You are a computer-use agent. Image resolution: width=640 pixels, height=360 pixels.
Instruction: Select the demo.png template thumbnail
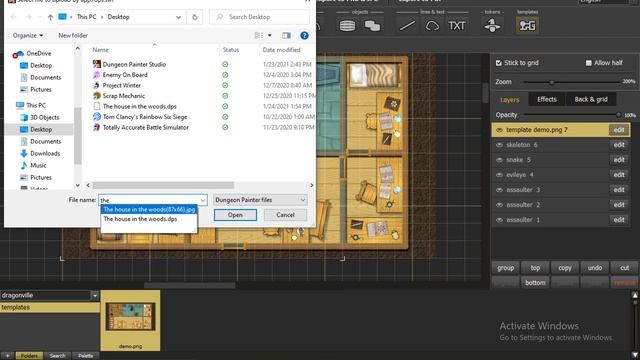tap(130, 320)
